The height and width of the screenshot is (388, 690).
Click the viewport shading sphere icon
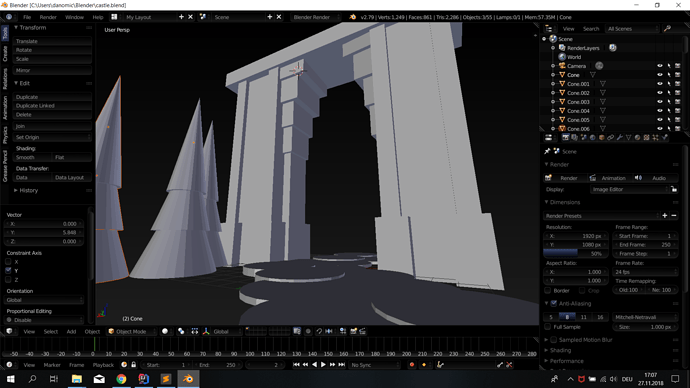point(165,331)
